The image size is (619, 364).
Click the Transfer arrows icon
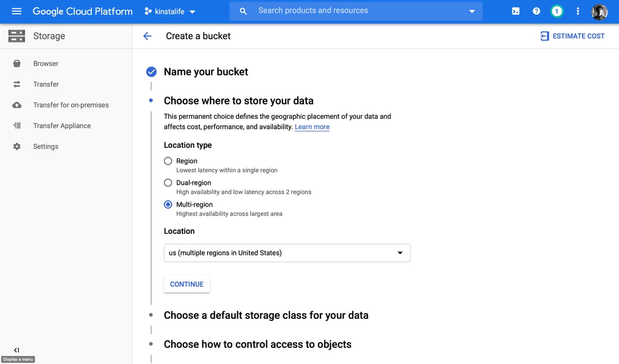[x=17, y=84]
